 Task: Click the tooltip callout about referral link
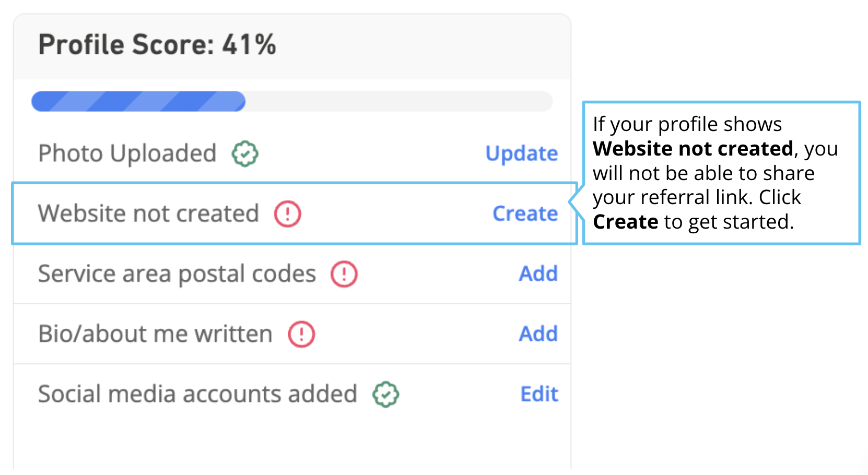(x=721, y=173)
